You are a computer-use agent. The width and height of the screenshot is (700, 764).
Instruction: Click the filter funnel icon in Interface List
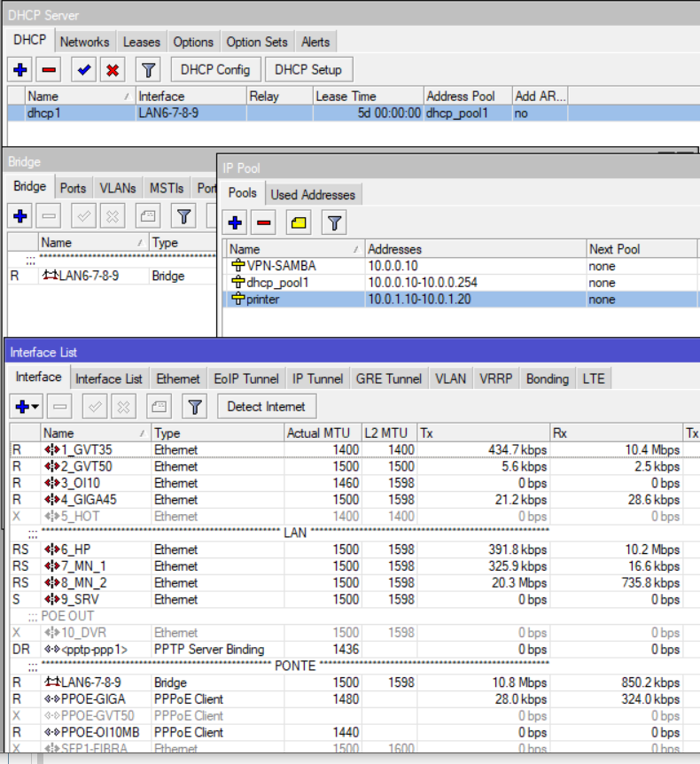[194, 407]
